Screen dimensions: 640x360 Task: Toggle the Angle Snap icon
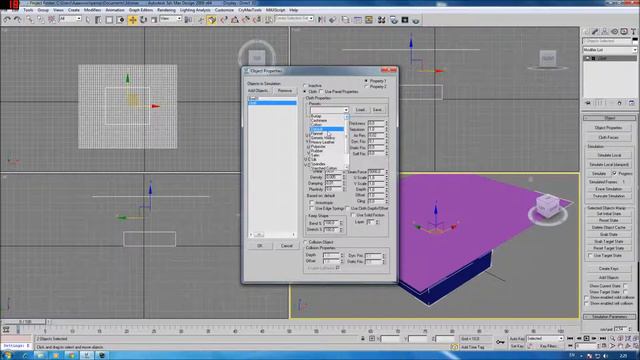[235, 20]
